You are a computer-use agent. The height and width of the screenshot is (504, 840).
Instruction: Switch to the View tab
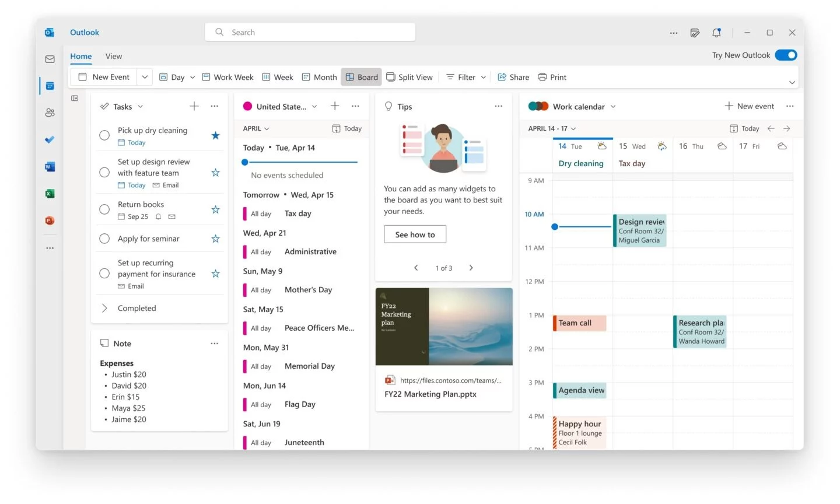tap(114, 56)
